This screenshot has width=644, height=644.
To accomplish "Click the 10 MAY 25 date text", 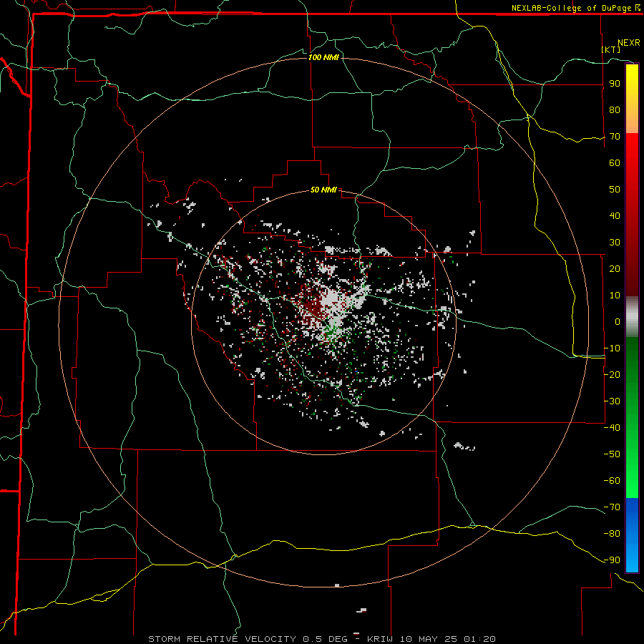I will pyautogui.click(x=429, y=639).
